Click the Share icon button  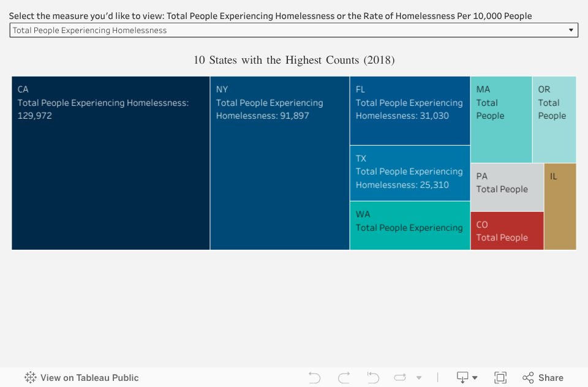[x=543, y=378]
